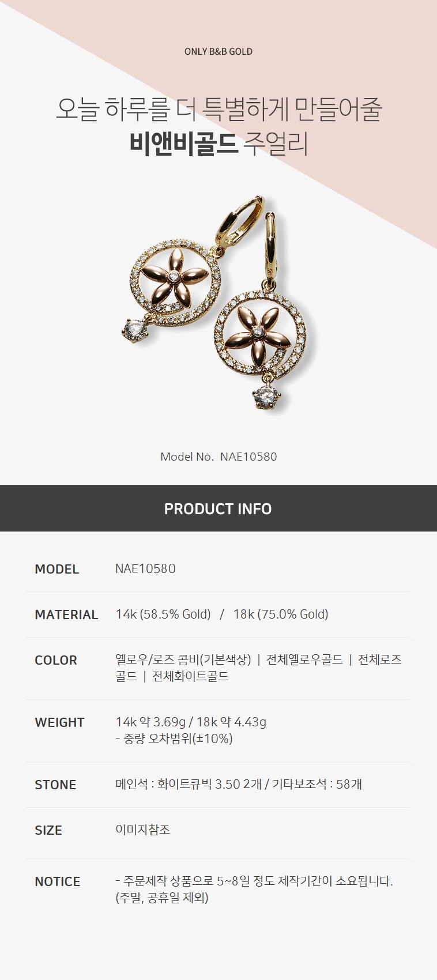Click the 18k (75.0% Gold) text
This screenshot has width=437, height=980.
pos(281,614)
